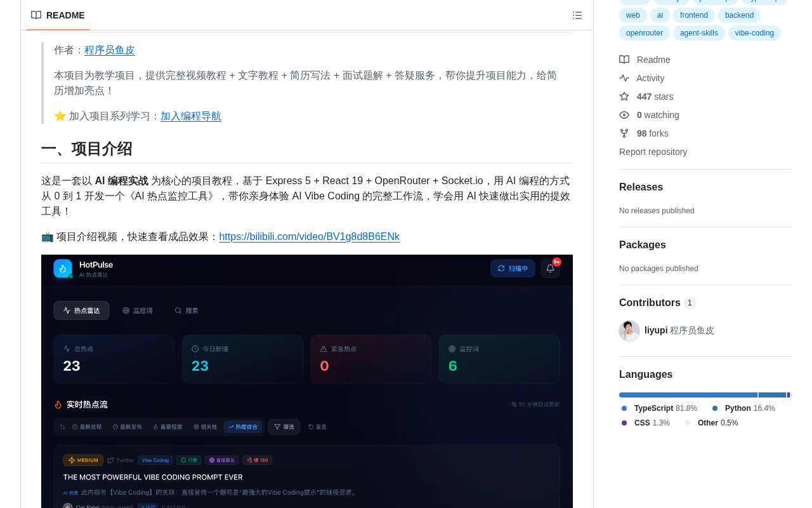This screenshot has width=812, height=508.
Task: Select the 热点雷达 tab in screenshot
Action: [81, 311]
